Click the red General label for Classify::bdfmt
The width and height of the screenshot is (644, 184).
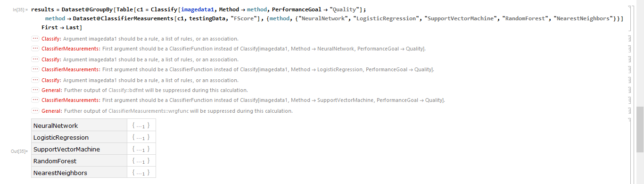coord(52,90)
